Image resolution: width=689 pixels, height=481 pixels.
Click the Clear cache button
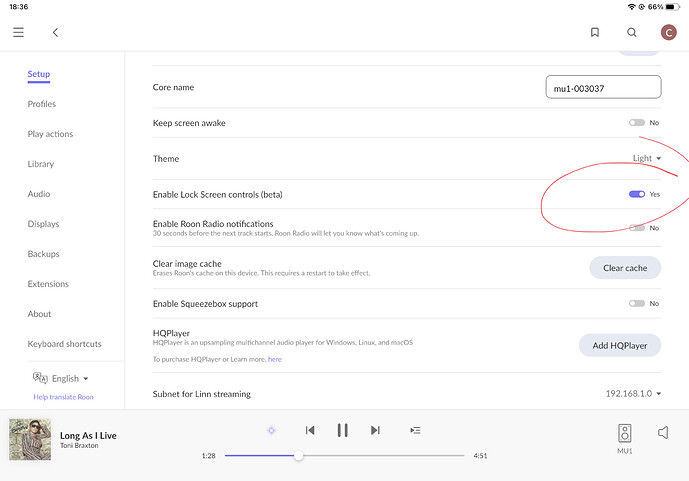(625, 268)
